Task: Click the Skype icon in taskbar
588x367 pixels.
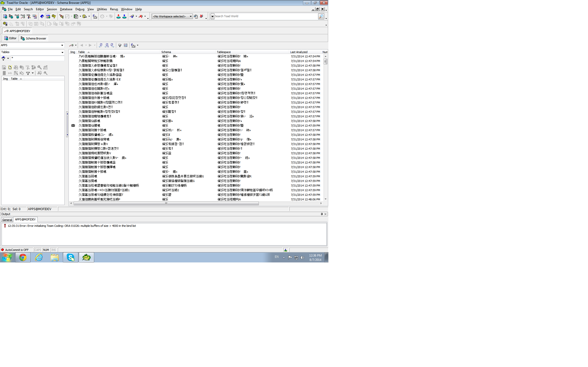Action: 71,257
